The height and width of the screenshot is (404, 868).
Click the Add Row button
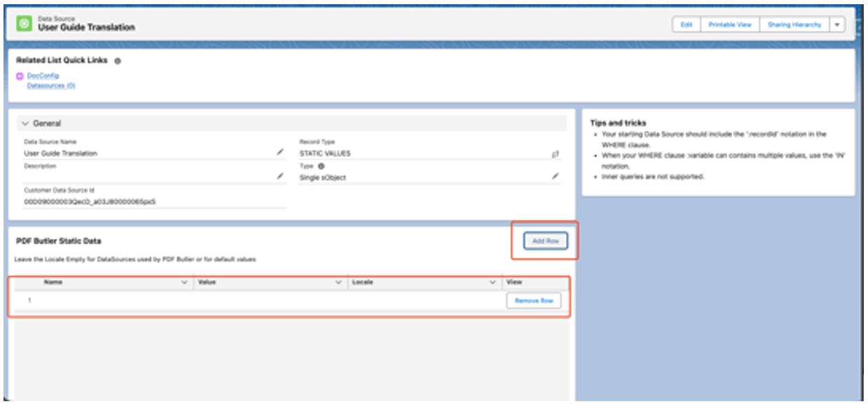pyautogui.click(x=545, y=241)
